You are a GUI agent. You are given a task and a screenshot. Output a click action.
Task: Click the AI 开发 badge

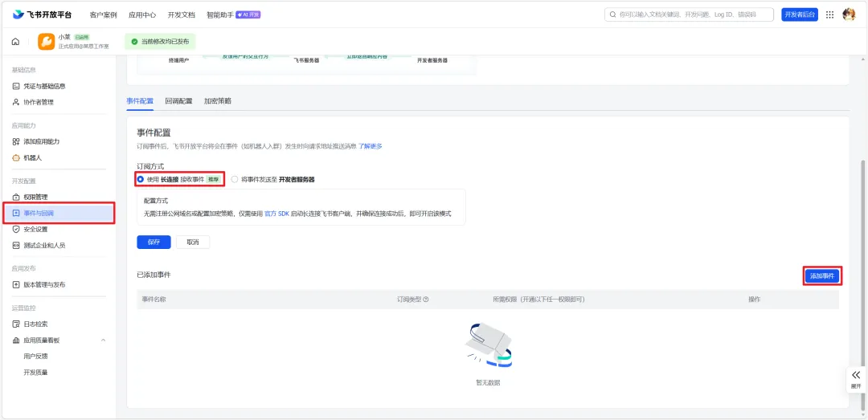point(248,15)
